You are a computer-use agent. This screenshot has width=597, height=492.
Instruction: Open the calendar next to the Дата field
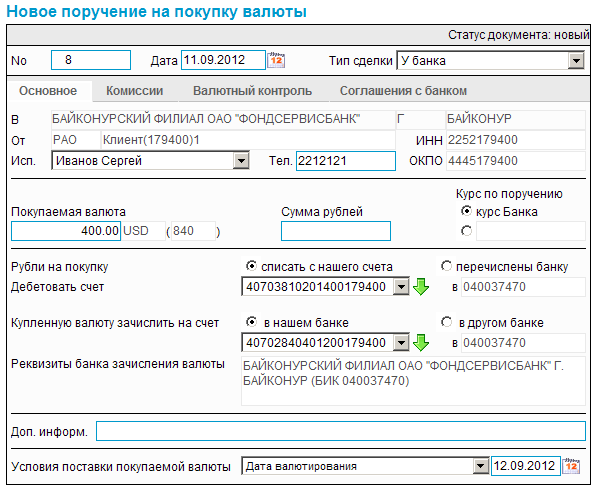click(x=276, y=60)
